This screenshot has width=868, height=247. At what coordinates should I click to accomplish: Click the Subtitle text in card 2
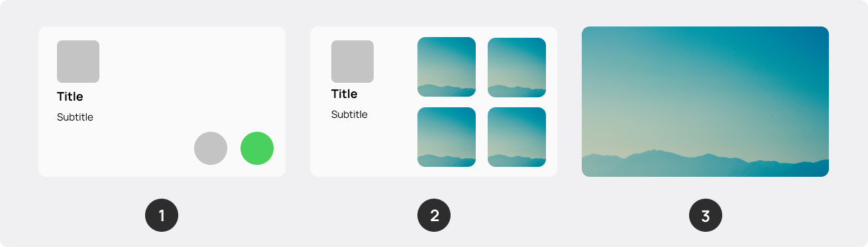pos(349,115)
